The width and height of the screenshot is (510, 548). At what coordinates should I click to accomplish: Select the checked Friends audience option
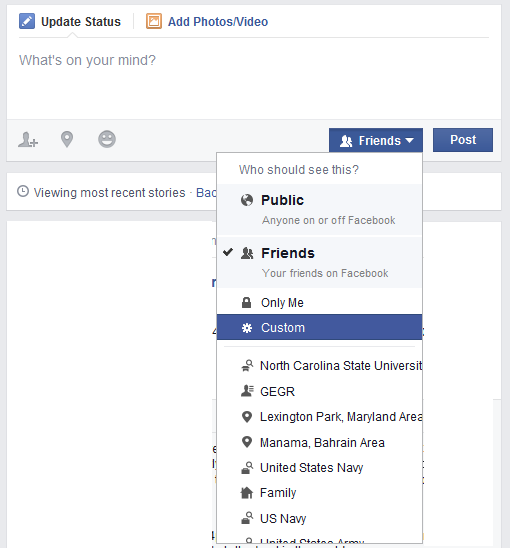point(319,262)
